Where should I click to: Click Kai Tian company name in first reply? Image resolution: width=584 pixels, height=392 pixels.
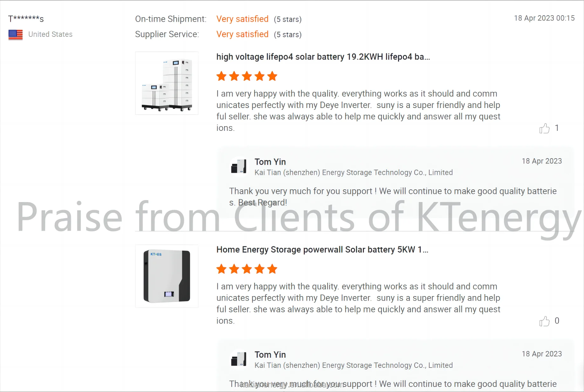pyautogui.click(x=354, y=172)
